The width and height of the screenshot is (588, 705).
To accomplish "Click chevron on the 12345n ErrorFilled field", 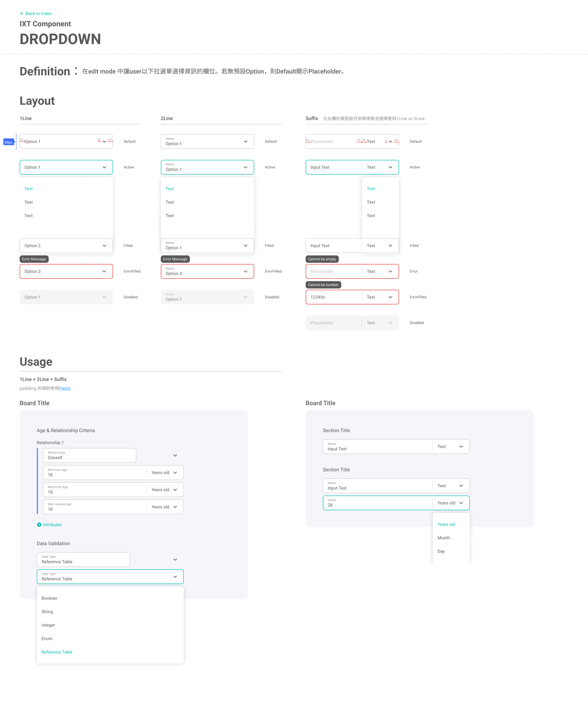I will (x=390, y=297).
